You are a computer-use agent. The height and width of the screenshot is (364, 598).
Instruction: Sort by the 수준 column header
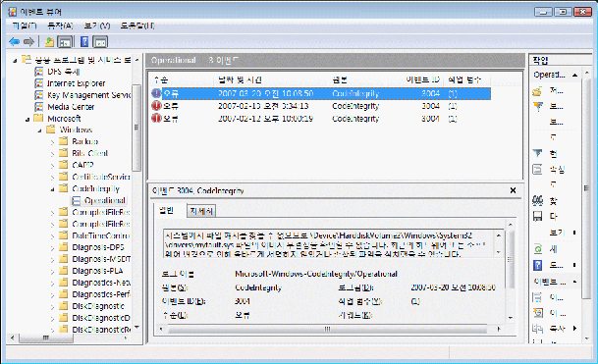[161, 79]
